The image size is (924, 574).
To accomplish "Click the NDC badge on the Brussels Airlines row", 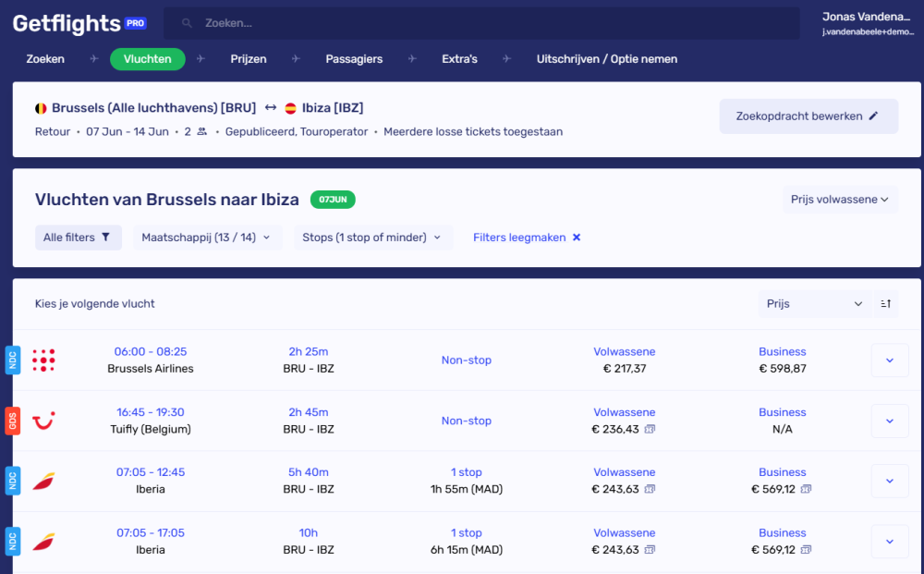I will point(12,360).
